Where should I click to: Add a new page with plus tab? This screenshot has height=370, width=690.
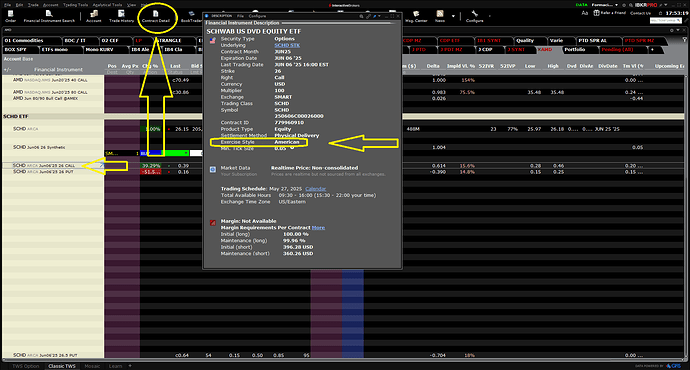click(x=652, y=50)
